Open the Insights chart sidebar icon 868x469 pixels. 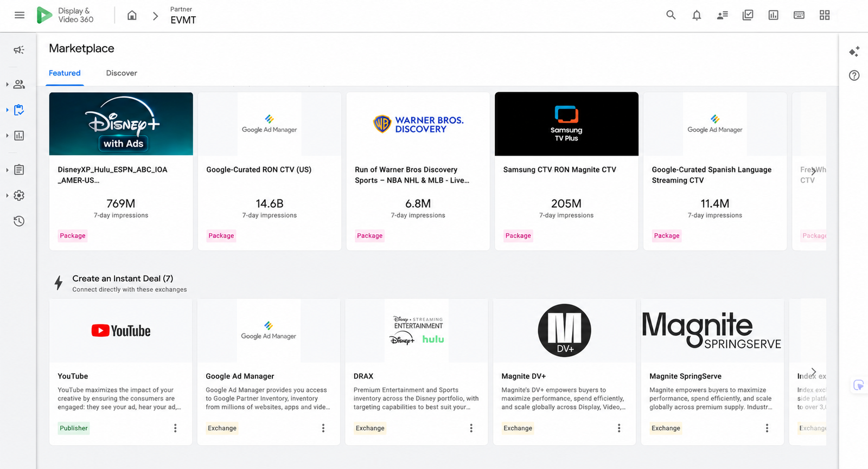19,136
